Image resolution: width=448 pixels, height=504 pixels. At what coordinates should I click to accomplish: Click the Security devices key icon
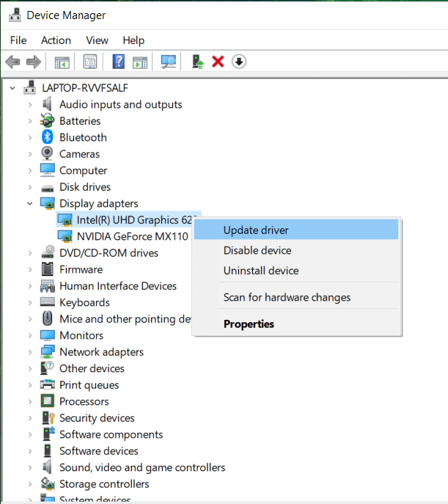[x=48, y=418]
